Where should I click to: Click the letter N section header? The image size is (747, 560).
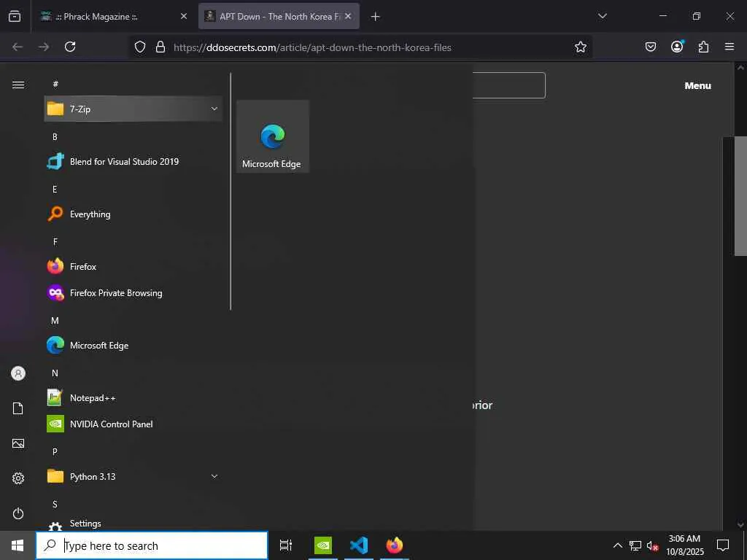55,373
